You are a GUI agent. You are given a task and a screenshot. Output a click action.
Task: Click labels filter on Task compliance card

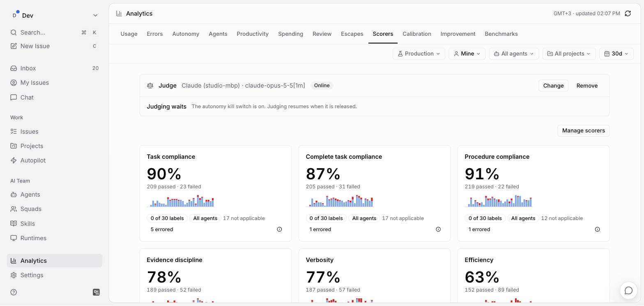point(167,218)
